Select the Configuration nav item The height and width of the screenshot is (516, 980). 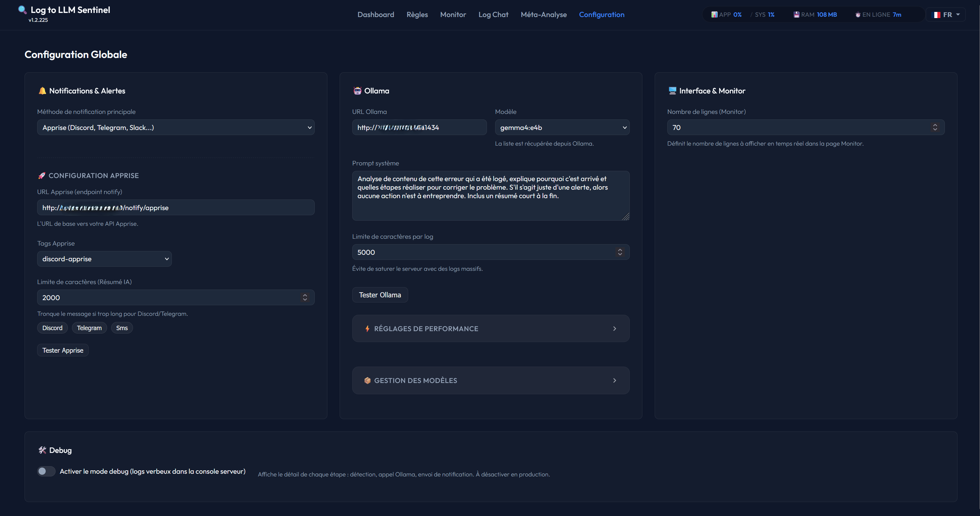coord(602,14)
